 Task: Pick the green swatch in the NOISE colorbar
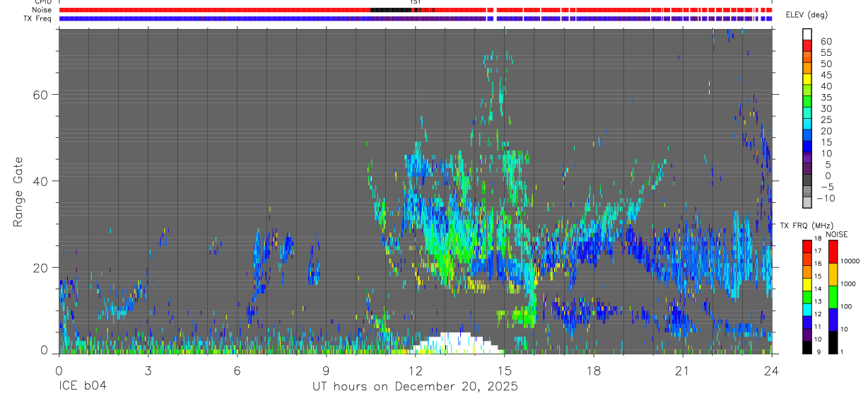click(x=833, y=296)
